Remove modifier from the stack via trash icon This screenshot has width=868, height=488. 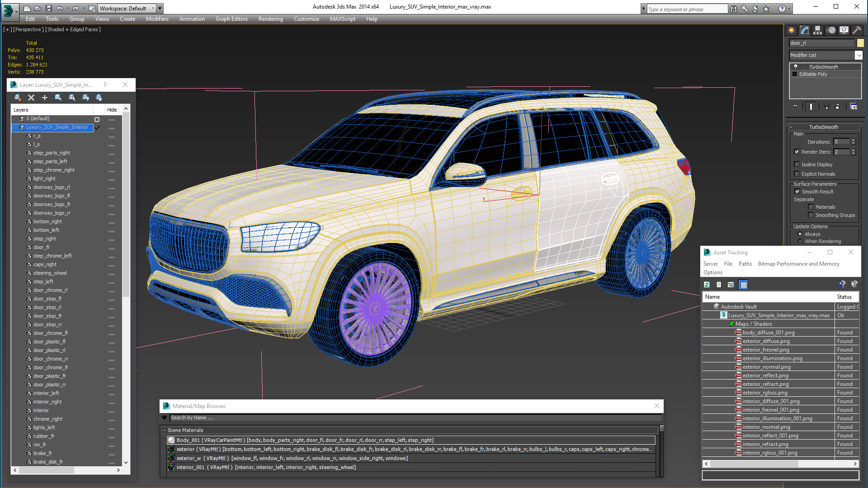[837, 107]
